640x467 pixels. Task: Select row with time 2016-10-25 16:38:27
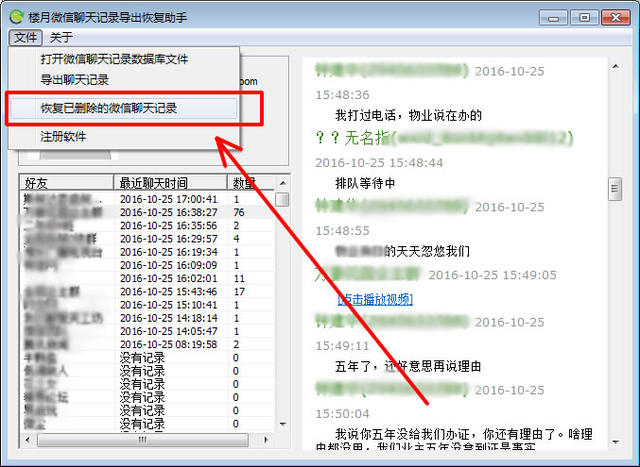point(147,212)
